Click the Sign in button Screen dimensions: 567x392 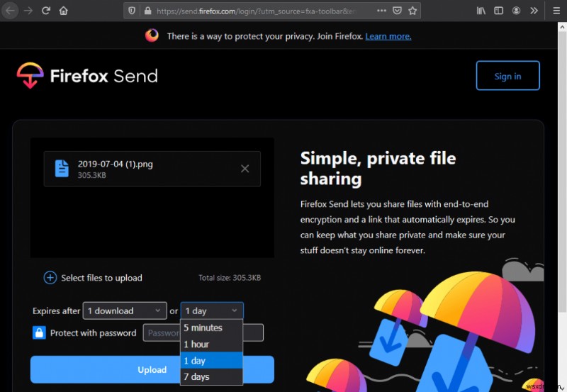pos(507,76)
